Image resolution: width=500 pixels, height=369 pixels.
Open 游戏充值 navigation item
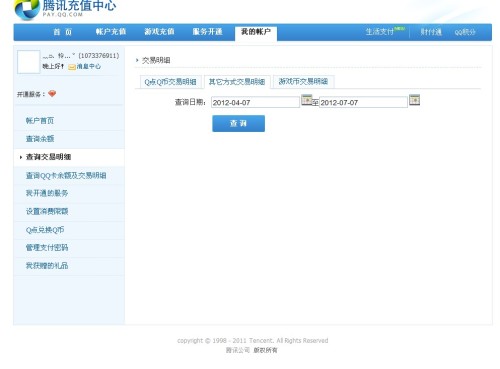click(159, 32)
